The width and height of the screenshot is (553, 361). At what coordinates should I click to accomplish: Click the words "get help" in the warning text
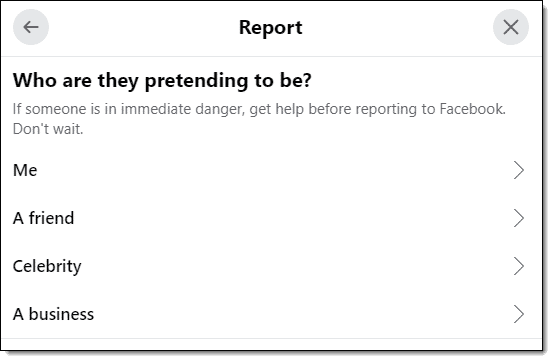[276, 110]
